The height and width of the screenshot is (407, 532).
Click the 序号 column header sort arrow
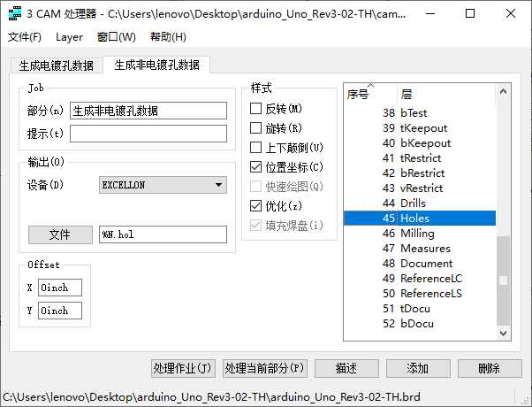pos(370,87)
